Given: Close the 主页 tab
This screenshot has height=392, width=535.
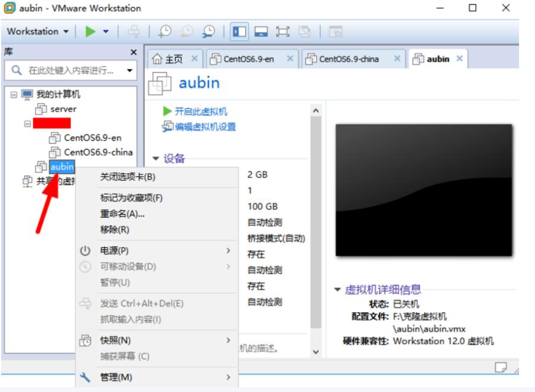Looking at the screenshot, I should (x=194, y=59).
